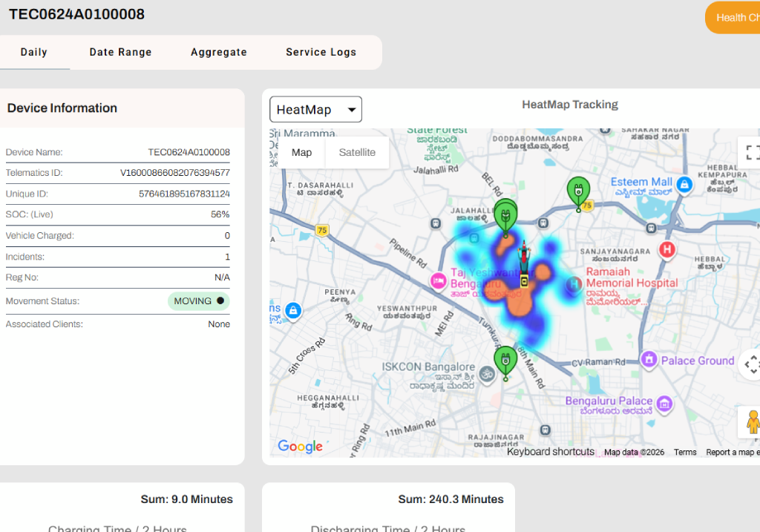Click the Esteem Mall shopping icon
Screen dimensions: 760x532
pyautogui.click(x=684, y=185)
